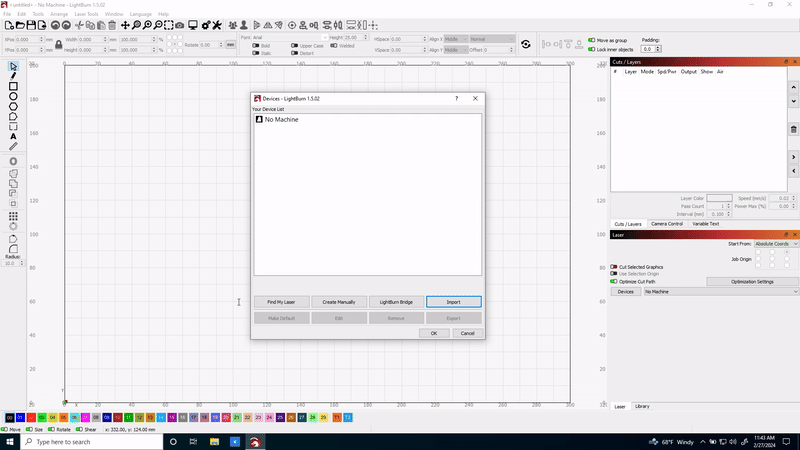Toggle the Bold font switch
Viewport: 800px width, 450px height.
256,46
